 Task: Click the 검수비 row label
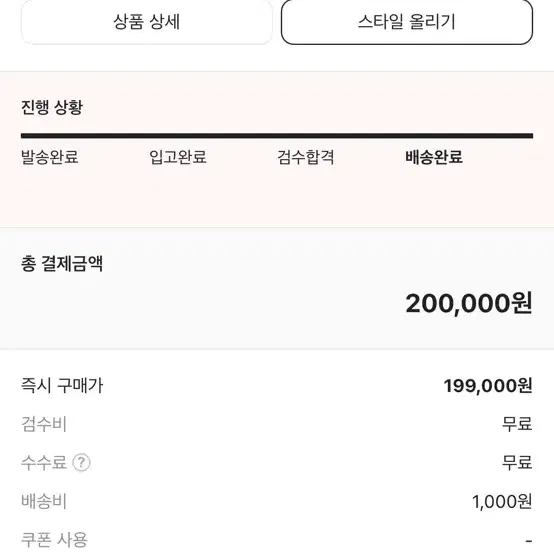tap(44, 424)
